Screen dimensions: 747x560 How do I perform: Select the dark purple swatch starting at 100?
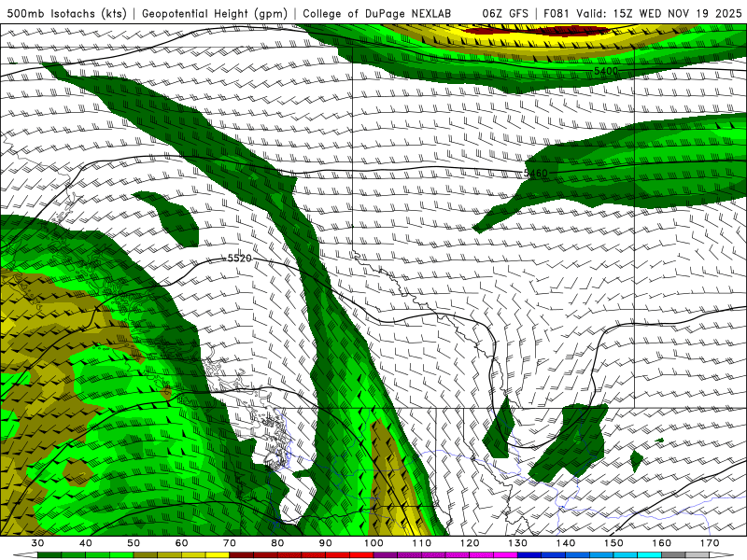point(386,553)
